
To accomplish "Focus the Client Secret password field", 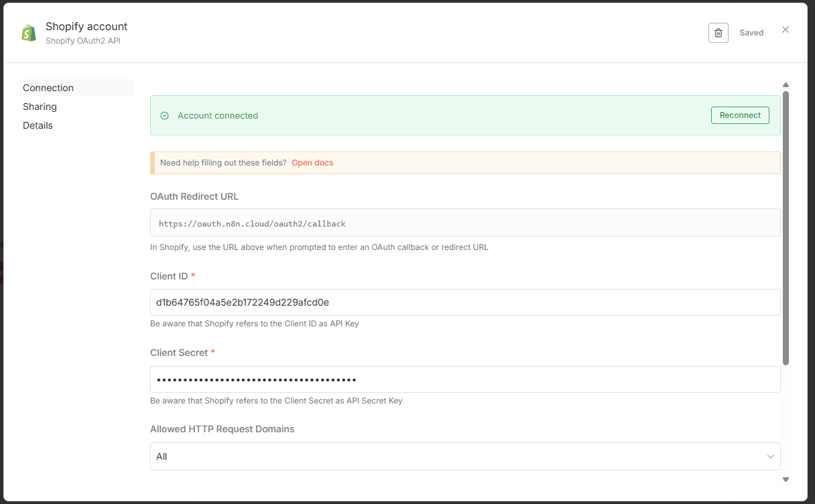I will [x=465, y=379].
